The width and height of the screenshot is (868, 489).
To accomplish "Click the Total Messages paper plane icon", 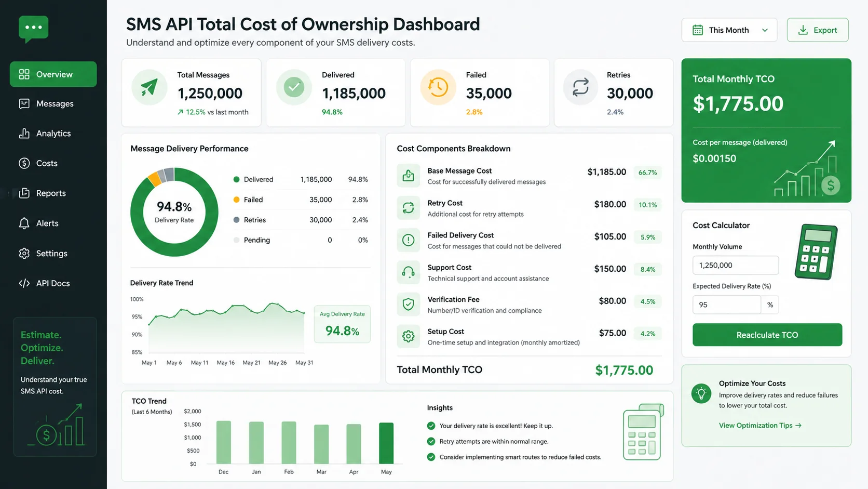I will click(150, 87).
